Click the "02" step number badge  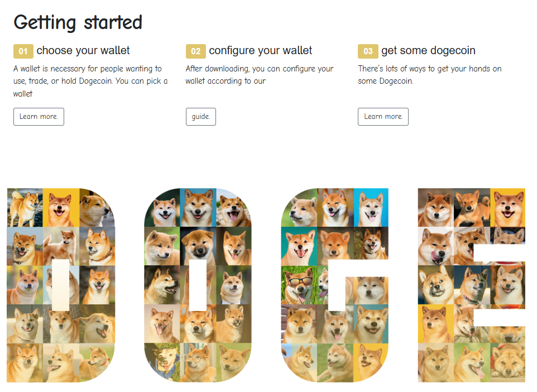pos(195,51)
